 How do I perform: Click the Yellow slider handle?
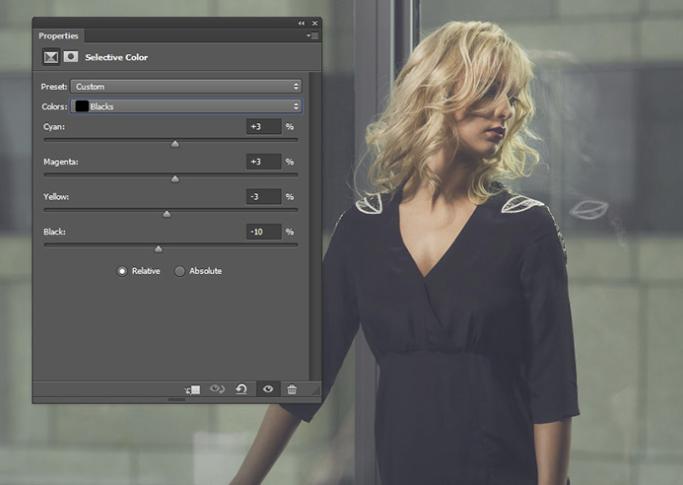click(x=167, y=214)
